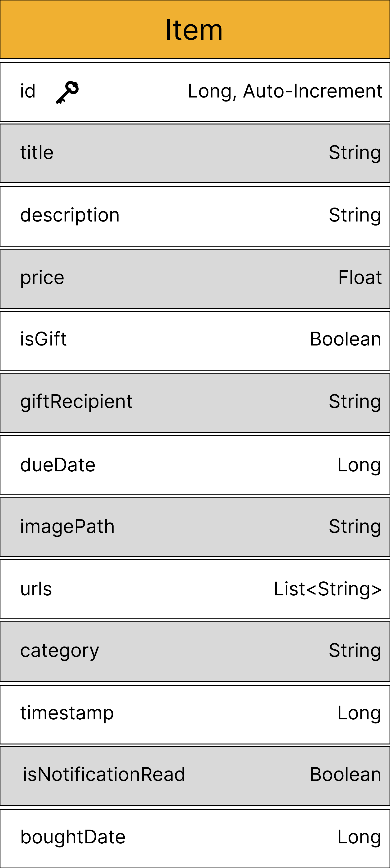This screenshot has width=390, height=868.
Task: Select the Item table header
Action: 195,30
